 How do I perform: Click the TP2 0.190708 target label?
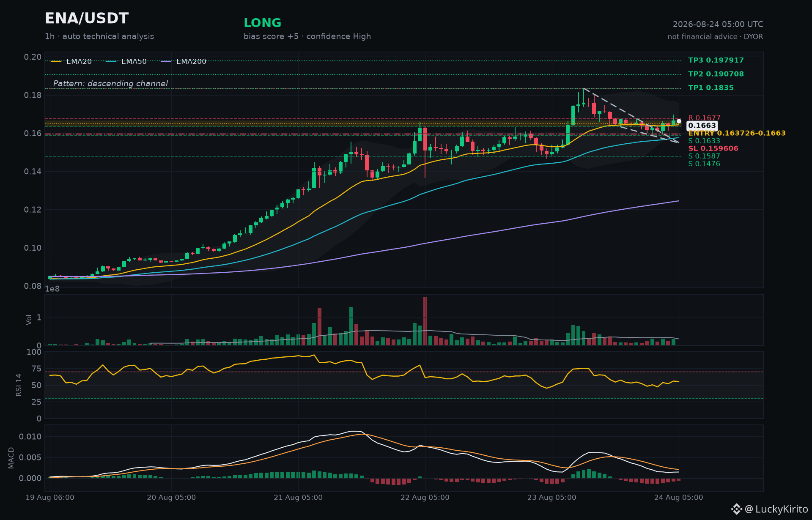tap(716, 74)
